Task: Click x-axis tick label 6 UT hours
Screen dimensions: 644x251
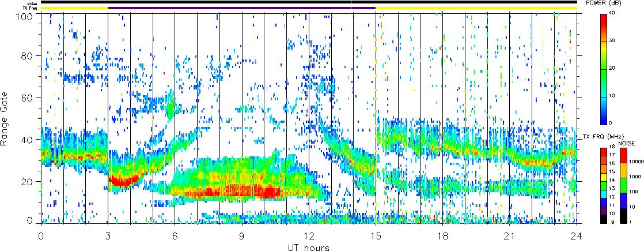Action: [175, 237]
